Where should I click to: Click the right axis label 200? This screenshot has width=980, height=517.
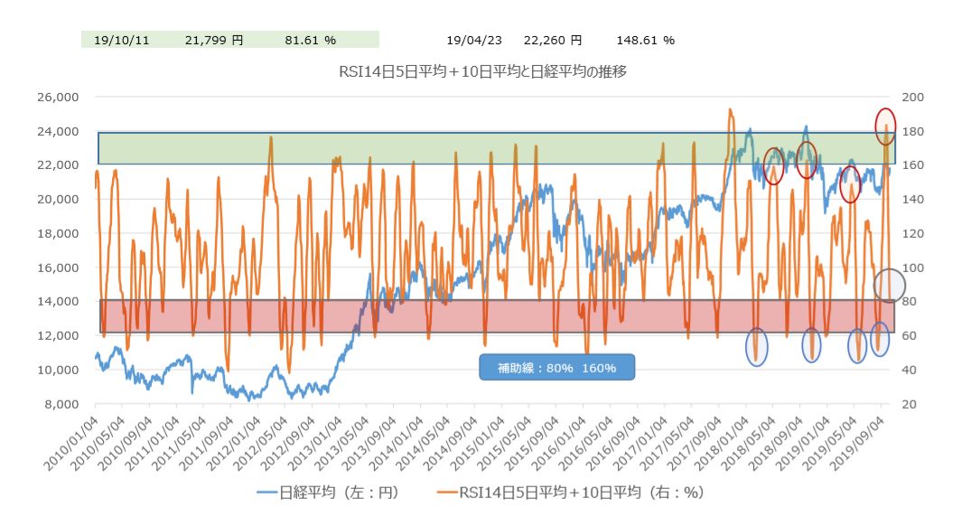point(913,97)
